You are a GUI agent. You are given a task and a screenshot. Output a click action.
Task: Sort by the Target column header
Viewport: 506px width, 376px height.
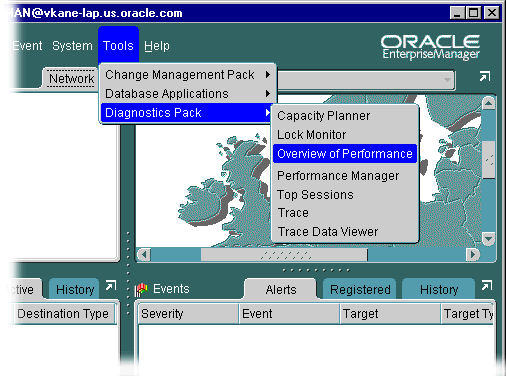point(390,314)
